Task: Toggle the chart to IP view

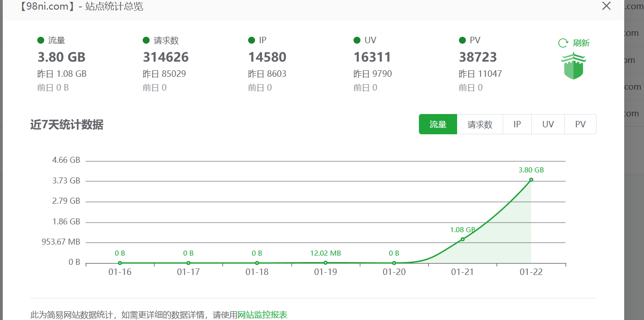Action: click(517, 124)
